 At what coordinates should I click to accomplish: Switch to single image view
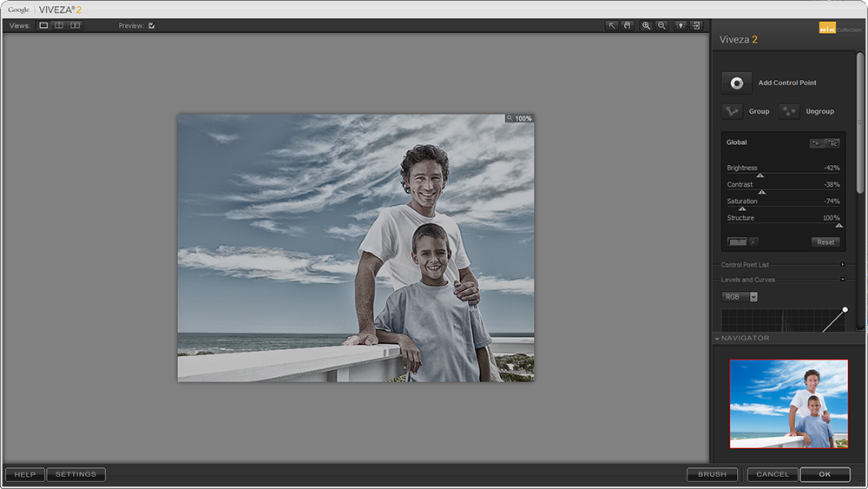pyautogui.click(x=43, y=25)
